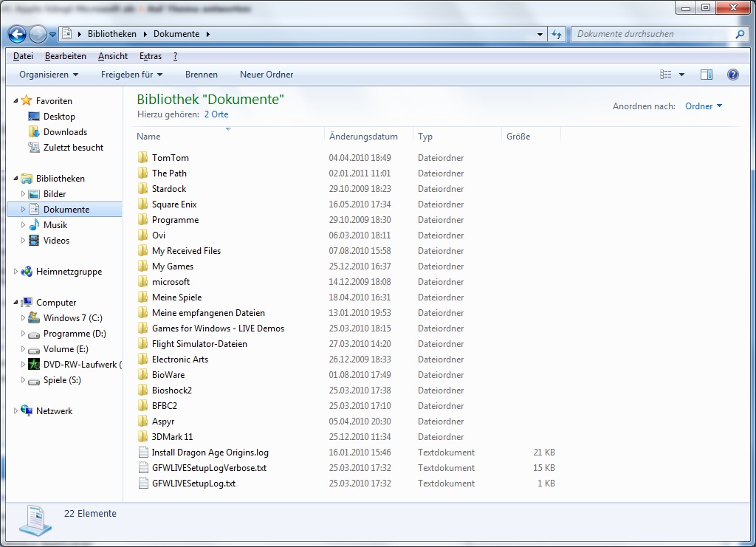The height and width of the screenshot is (547, 756).
Task: Open the Extras menu
Action: point(151,56)
